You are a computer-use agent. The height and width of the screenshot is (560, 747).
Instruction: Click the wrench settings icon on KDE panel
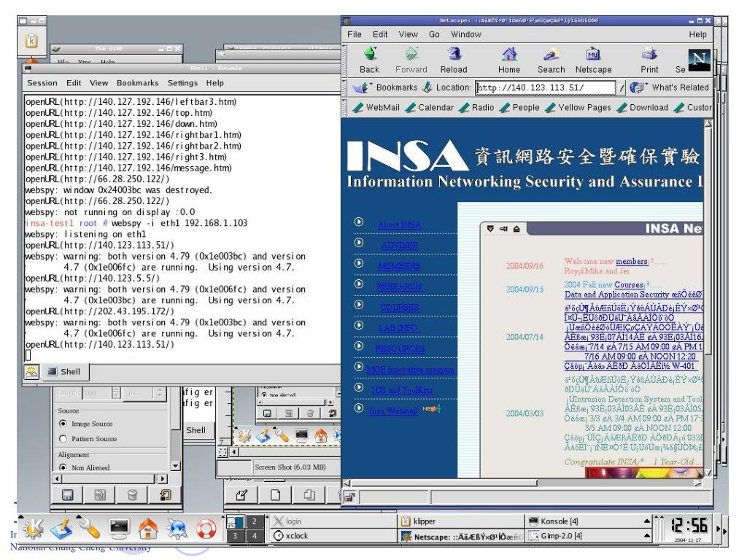(x=90, y=528)
